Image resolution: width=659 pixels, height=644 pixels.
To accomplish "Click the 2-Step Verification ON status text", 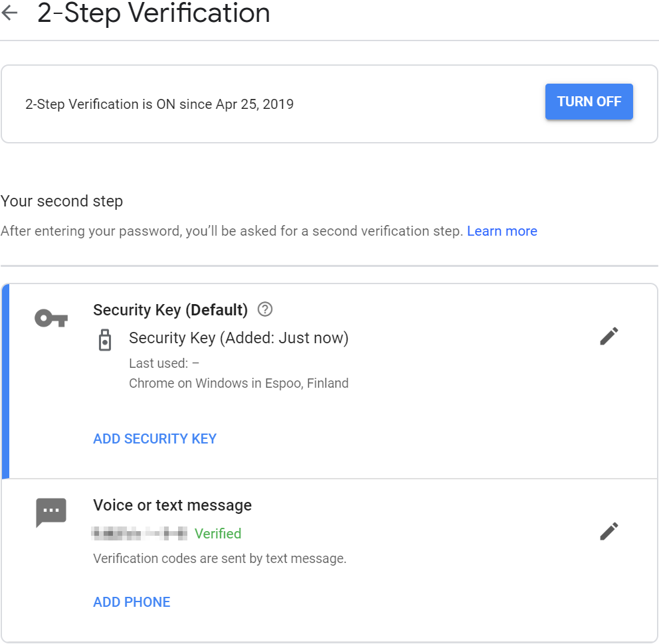I will (x=159, y=104).
